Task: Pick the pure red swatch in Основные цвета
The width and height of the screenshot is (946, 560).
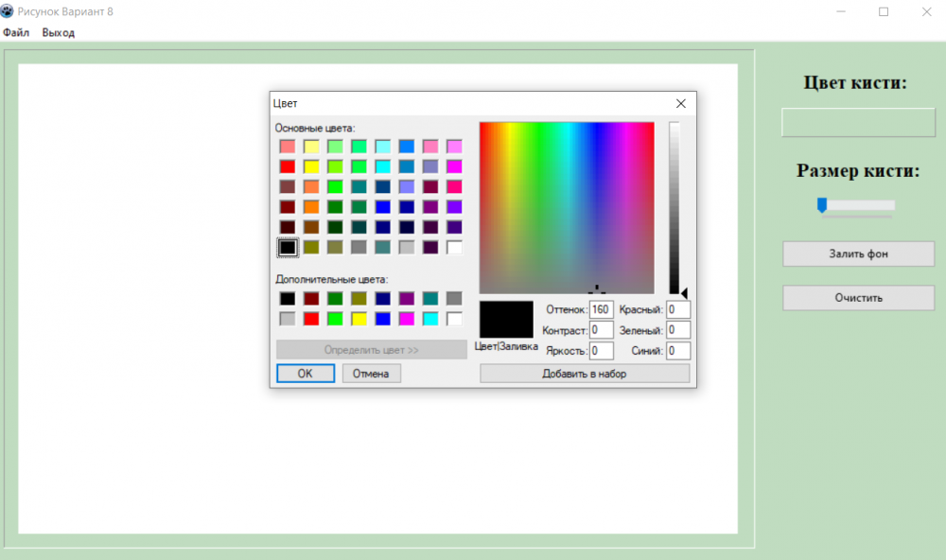Action: [x=288, y=166]
